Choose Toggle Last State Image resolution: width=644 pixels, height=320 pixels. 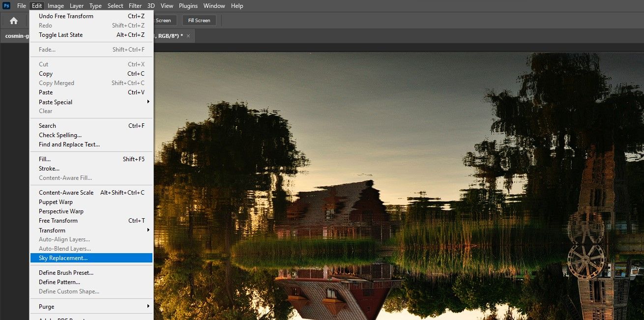click(x=91, y=35)
